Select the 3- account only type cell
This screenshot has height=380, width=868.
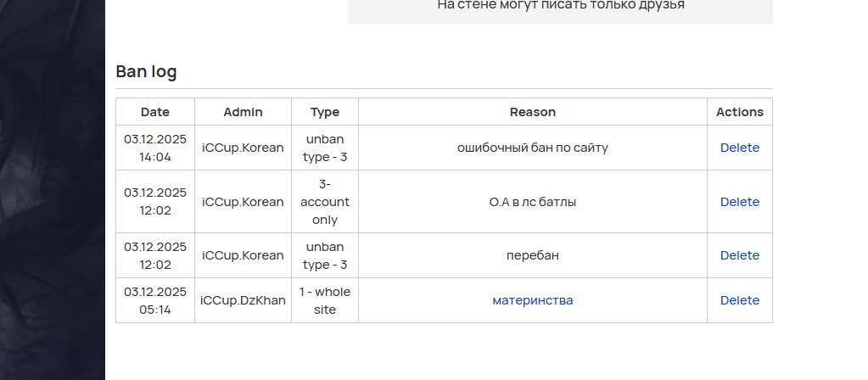pyautogui.click(x=325, y=202)
